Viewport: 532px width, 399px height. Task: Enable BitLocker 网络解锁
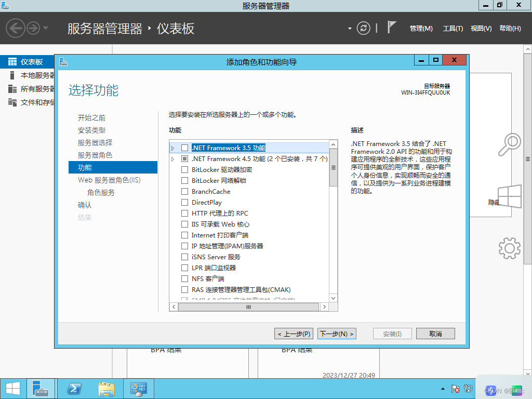(184, 180)
